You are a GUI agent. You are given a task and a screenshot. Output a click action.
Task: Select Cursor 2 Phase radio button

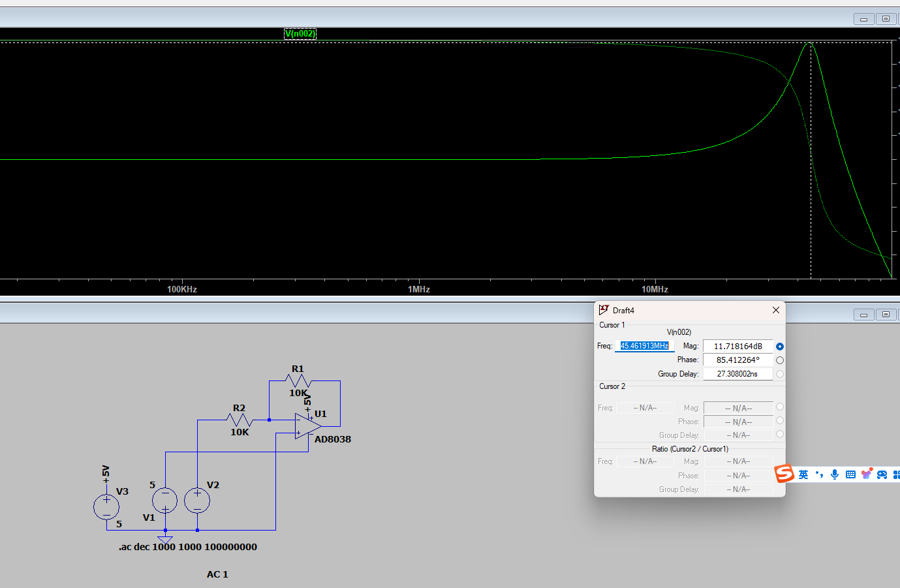coord(779,420)
